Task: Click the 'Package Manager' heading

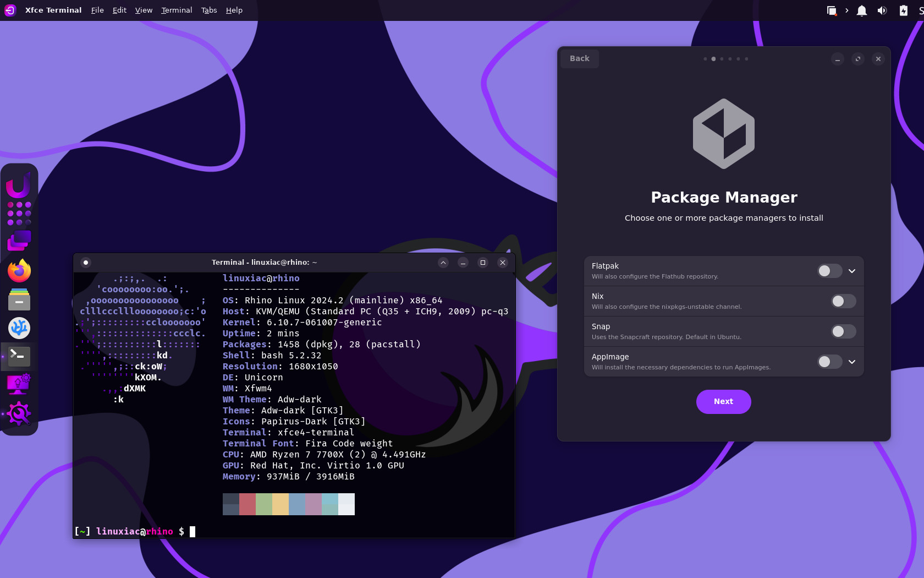Action: click(x=724, y=198)
